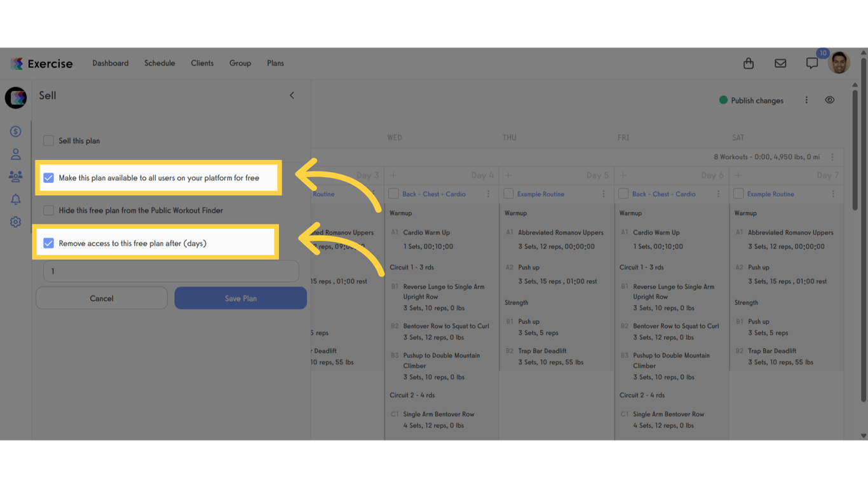Edit the days number input field
Viewport: 868px width, 488px height.
point(170,271)
